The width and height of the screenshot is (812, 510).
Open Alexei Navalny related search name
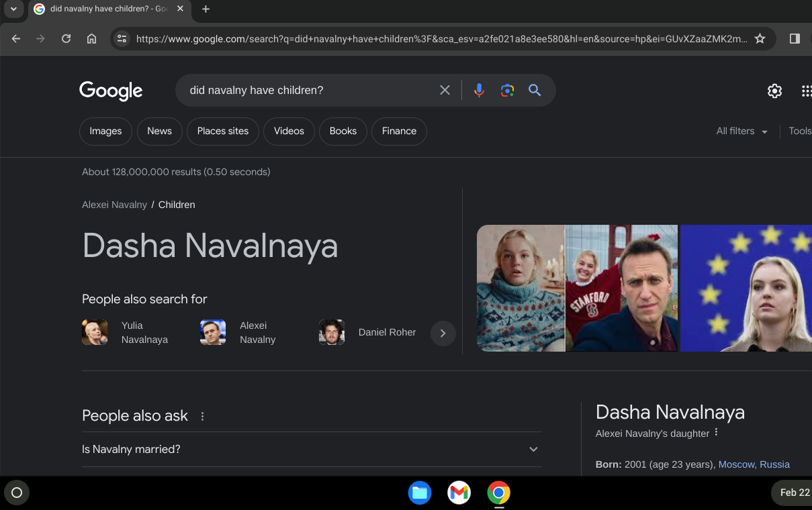pyautogui.click(x=258, y=332)
